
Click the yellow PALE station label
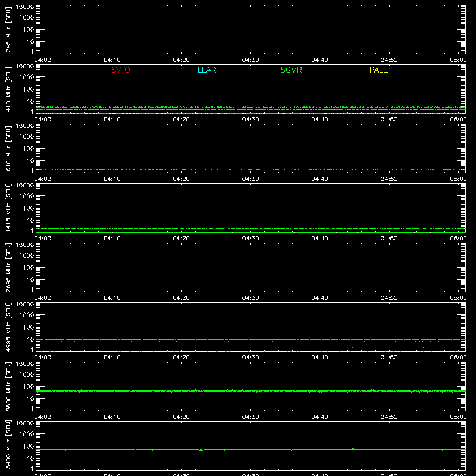coord(378,70)
